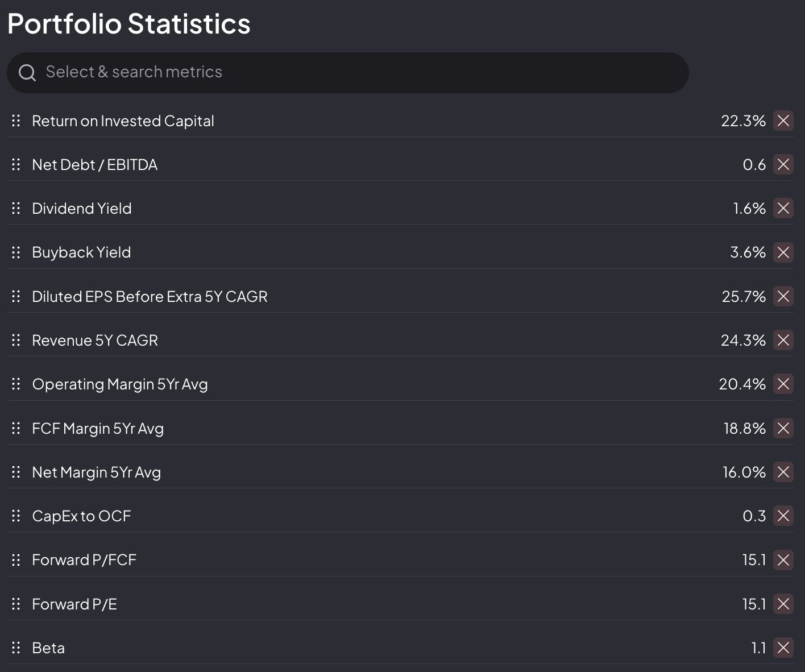Click the FCF Margin 5Yr Avg drag handle
The width and height of the screenshot is (805, 672).
point(16,428)
